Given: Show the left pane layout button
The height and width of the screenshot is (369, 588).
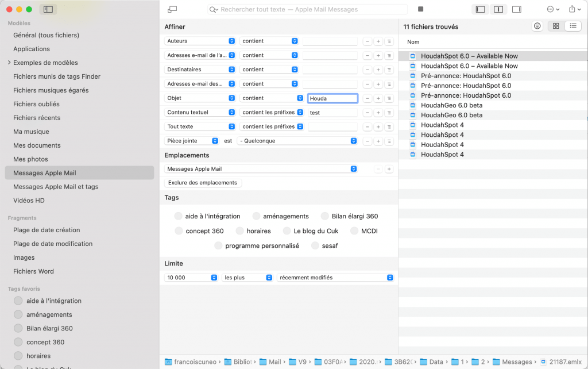Looking at the screenshot, I should point(480,9).
